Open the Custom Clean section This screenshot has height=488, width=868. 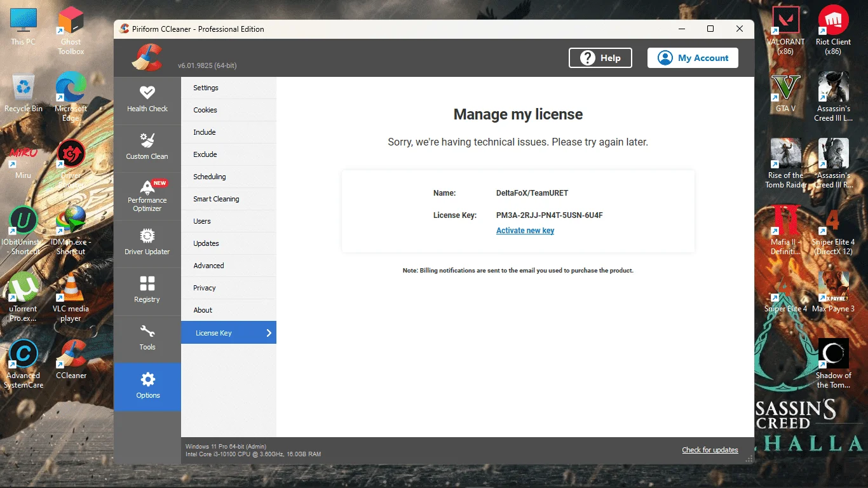(x=147, y=148)
